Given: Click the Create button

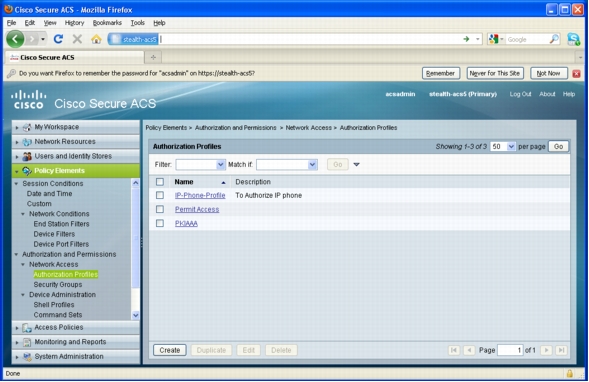Looking at the screenshot, I should pos(169,350).
